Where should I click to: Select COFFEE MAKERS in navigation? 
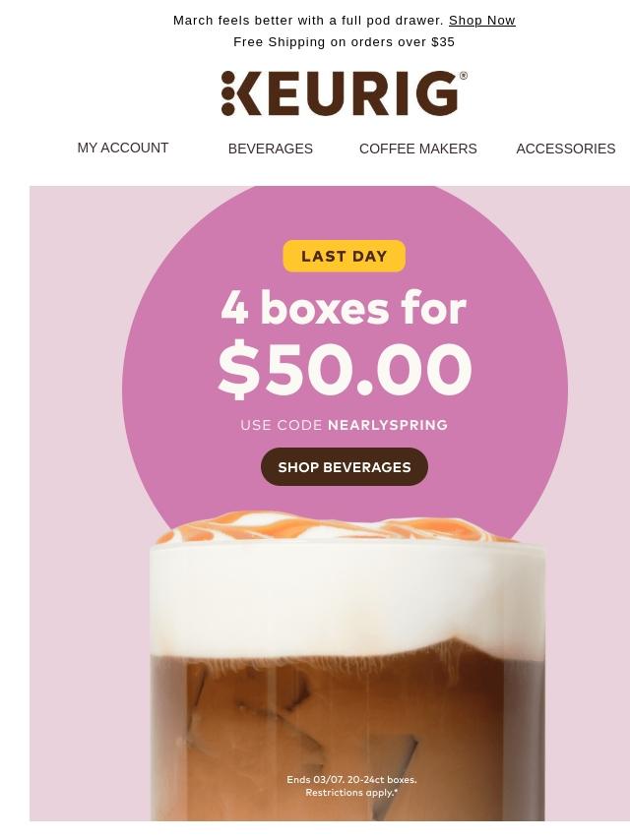417,149
